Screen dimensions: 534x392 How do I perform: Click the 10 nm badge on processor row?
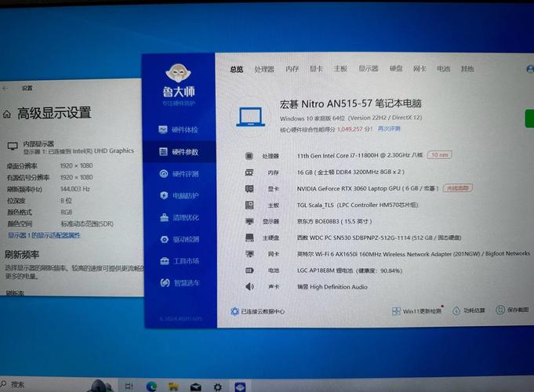[439, 155]
